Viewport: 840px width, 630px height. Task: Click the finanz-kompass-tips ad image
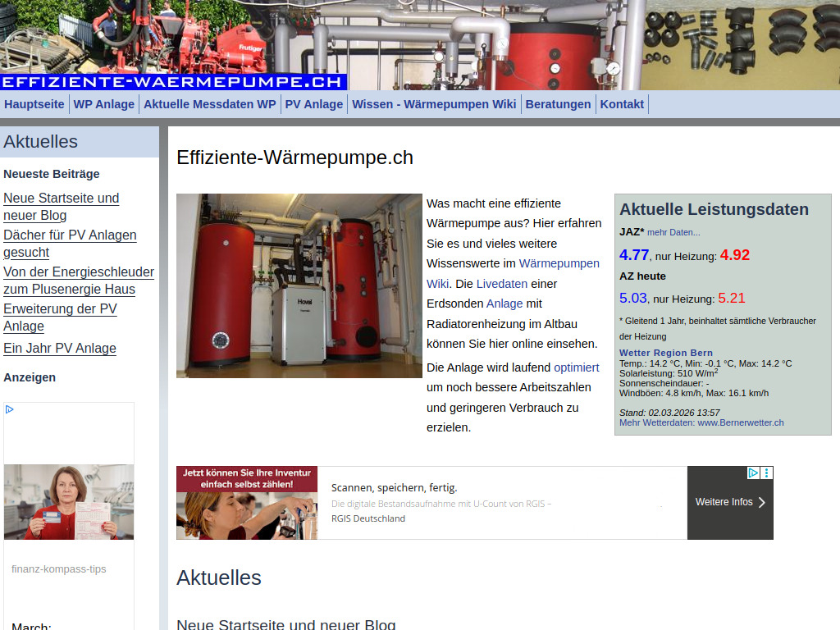tap(68, 501)
